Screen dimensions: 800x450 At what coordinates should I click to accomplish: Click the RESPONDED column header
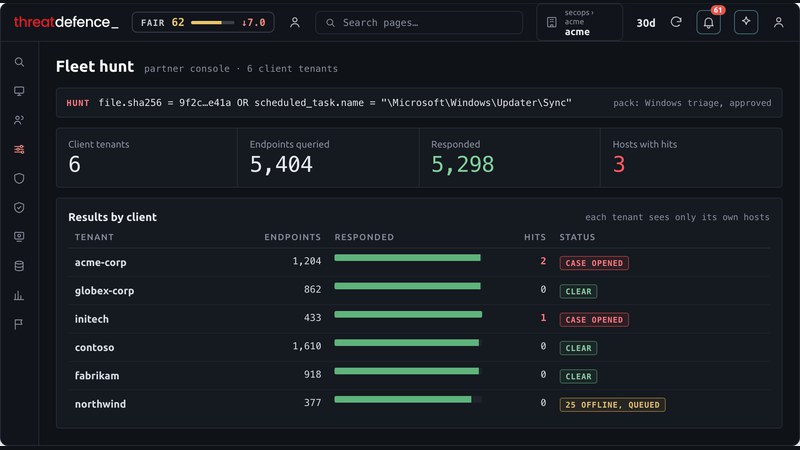point(364,237)
